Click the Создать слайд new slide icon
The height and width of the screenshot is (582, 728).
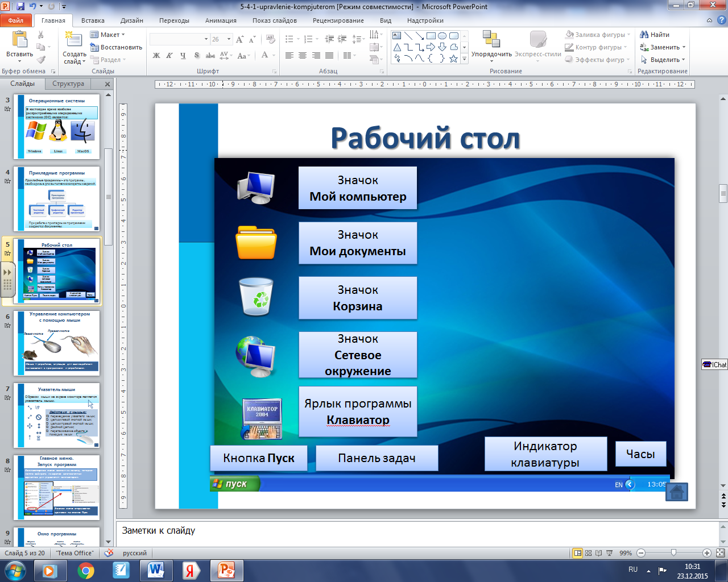coord(73,39)
